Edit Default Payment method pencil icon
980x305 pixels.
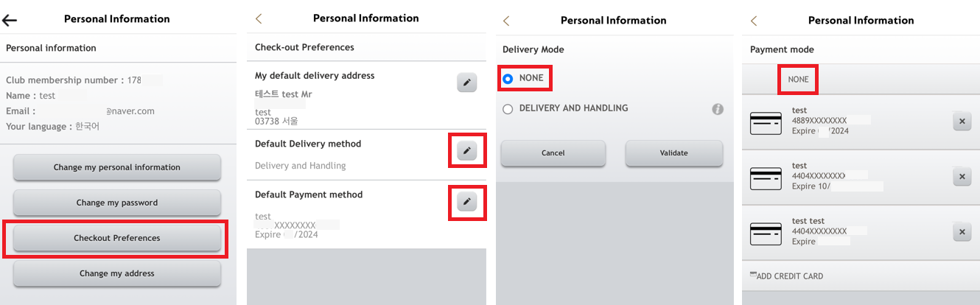(466, 201)
